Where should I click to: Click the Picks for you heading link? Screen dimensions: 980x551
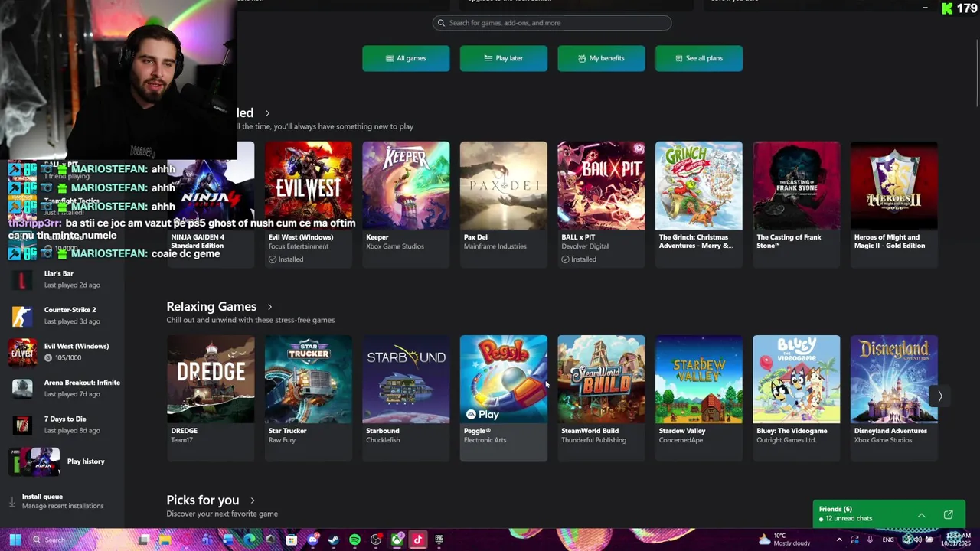click(x=203, y=500)
